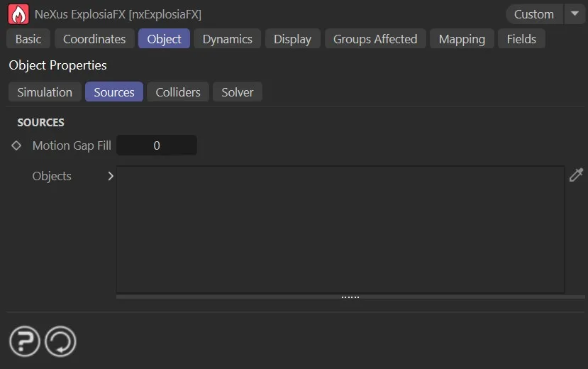
Task: Open the Display tab
Action: (292, 39)
